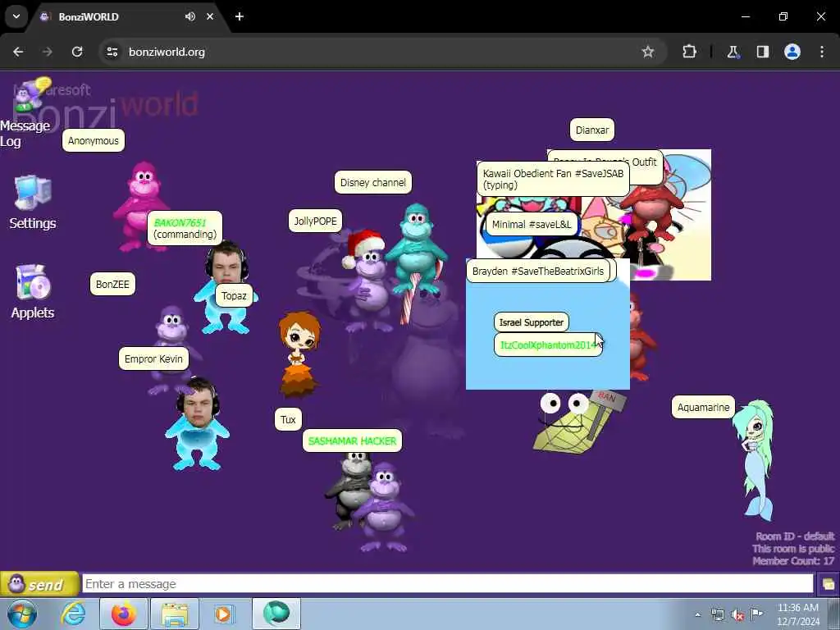The image size is (840, 630).
Task: Go forward in browser history
Action: click(x=48, y=52)
